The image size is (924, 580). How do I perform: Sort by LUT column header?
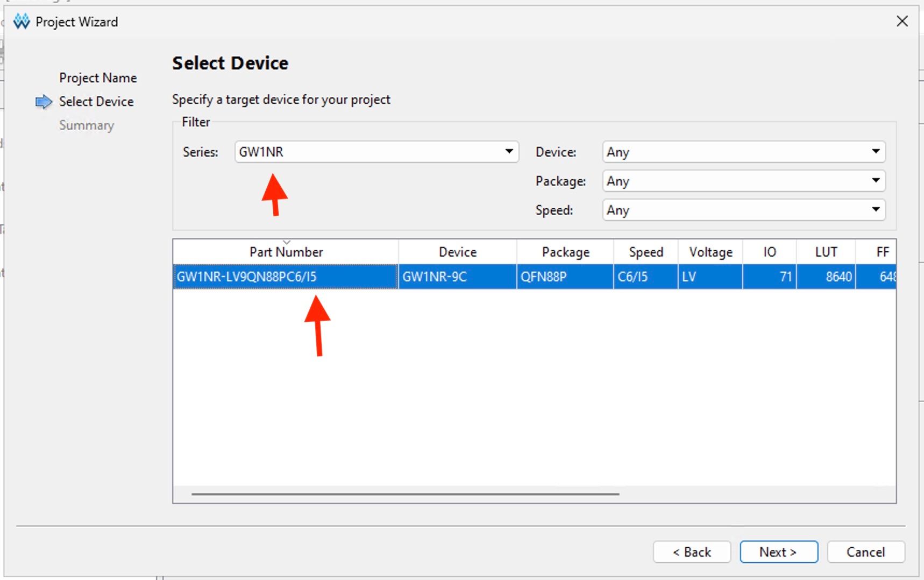point(826,252)
